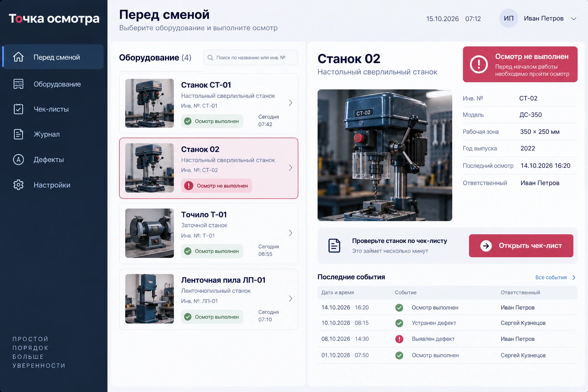Click green check icon on Ленточная пила card

tap(188, 317)
